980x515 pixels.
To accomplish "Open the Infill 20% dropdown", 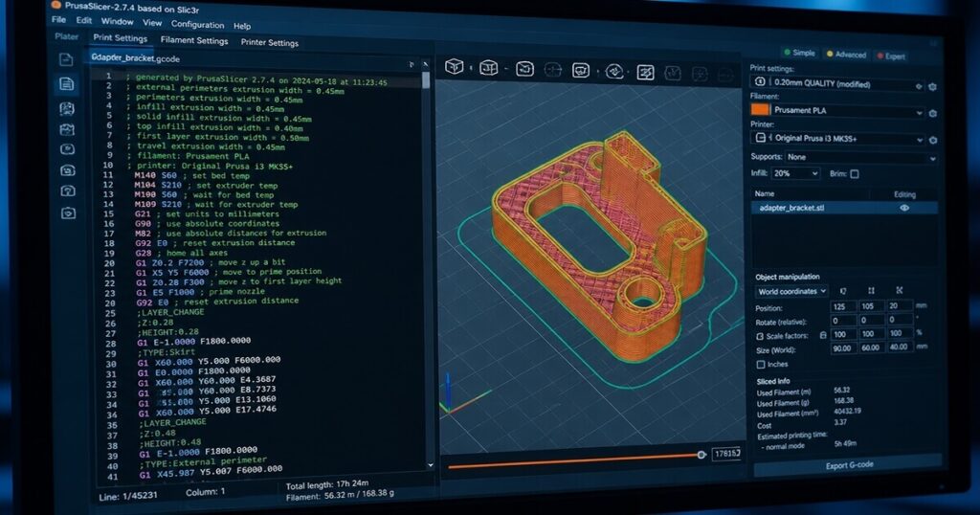I will [x=795, y=173].
